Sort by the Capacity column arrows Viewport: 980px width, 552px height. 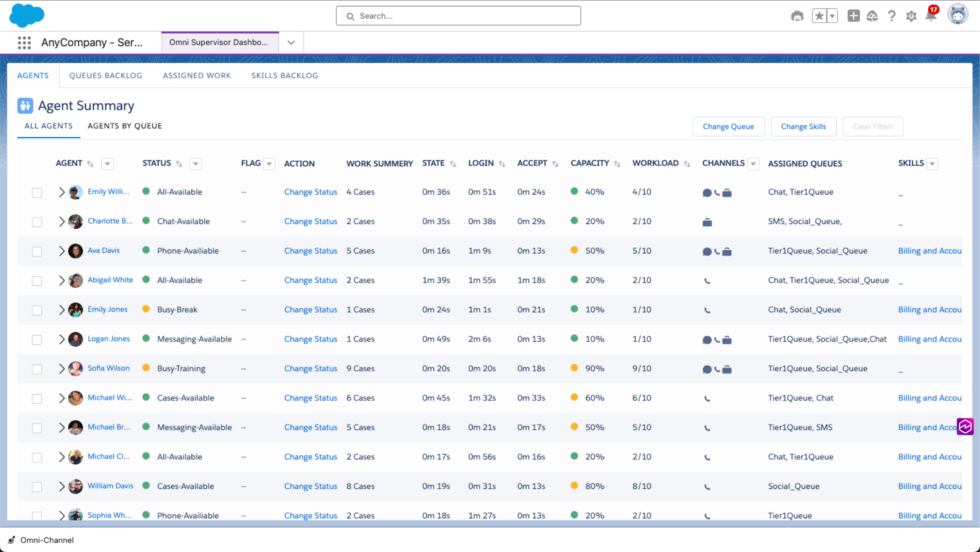[617, 164]
